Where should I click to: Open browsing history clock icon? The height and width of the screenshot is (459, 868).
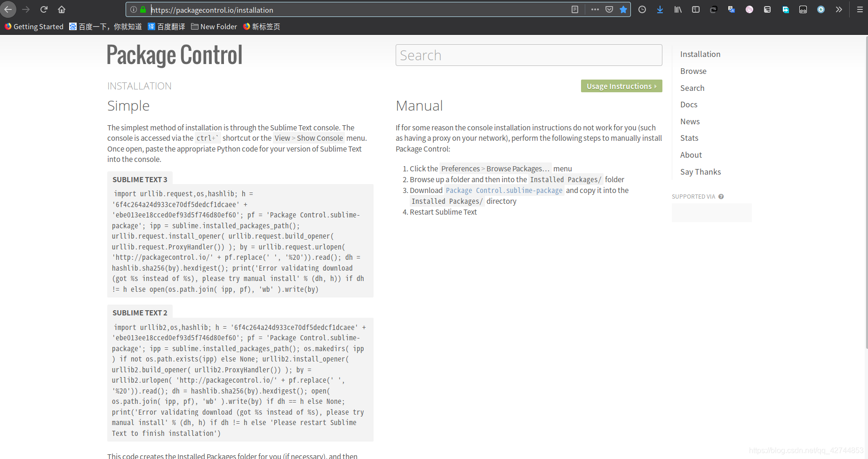642,9
